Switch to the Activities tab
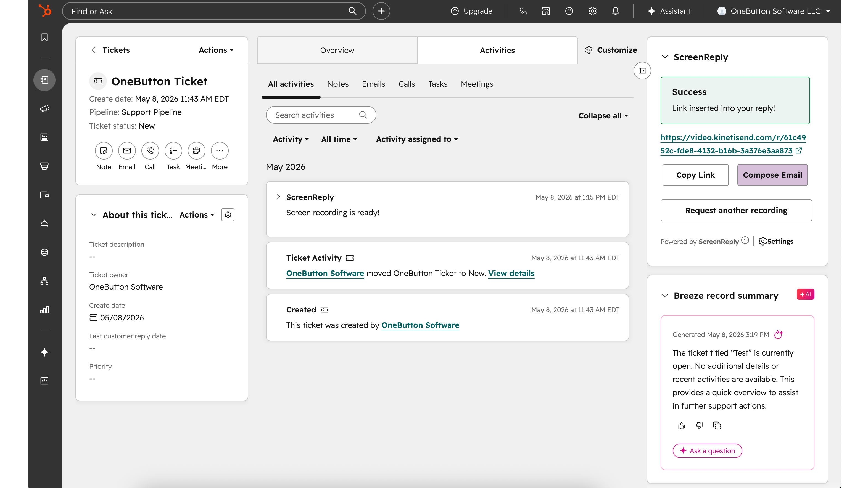The image size is (868, 488). pyautogui.click(x=497, y=50)
